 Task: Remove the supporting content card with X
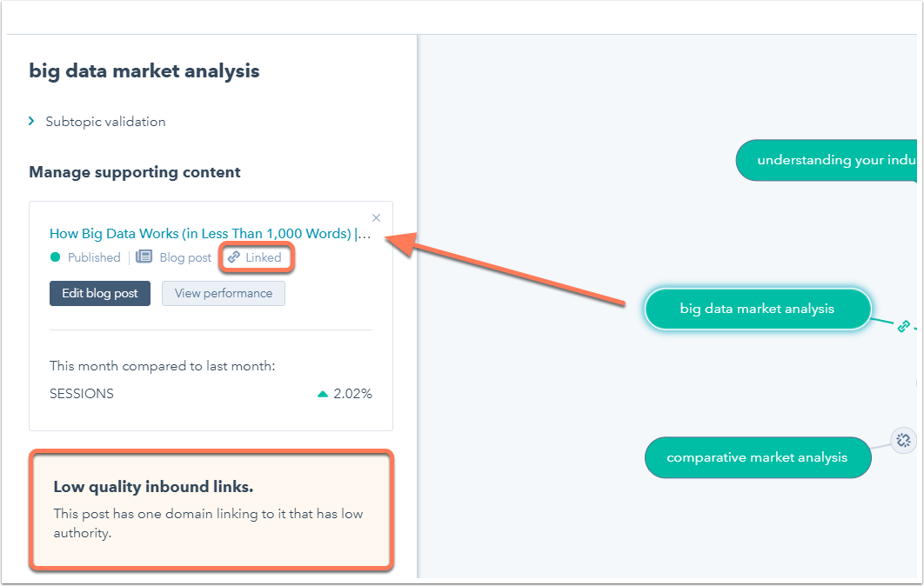pyautogui.click(x=376, y=218)
